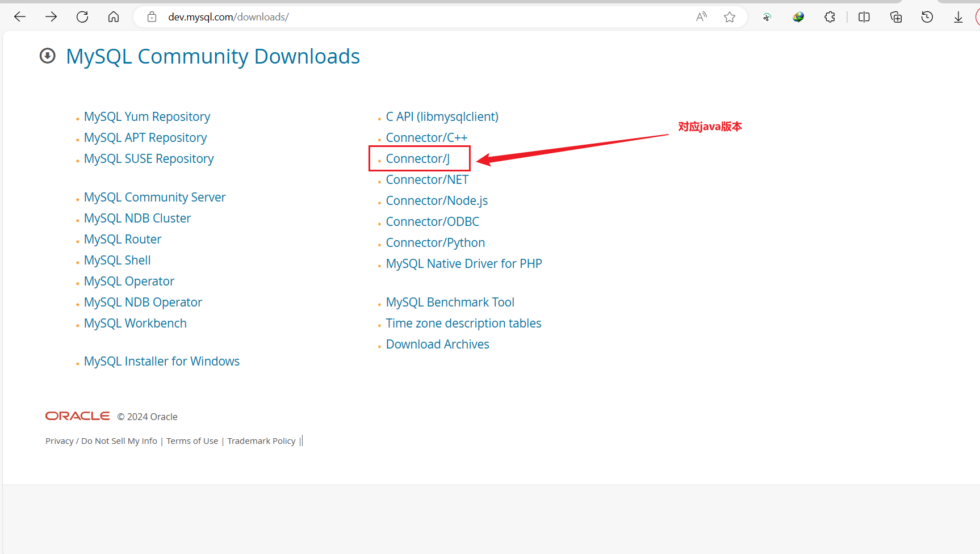Screen dimensions: 980x554
Task: Open Time zone description tables
Action: [464, 324]
